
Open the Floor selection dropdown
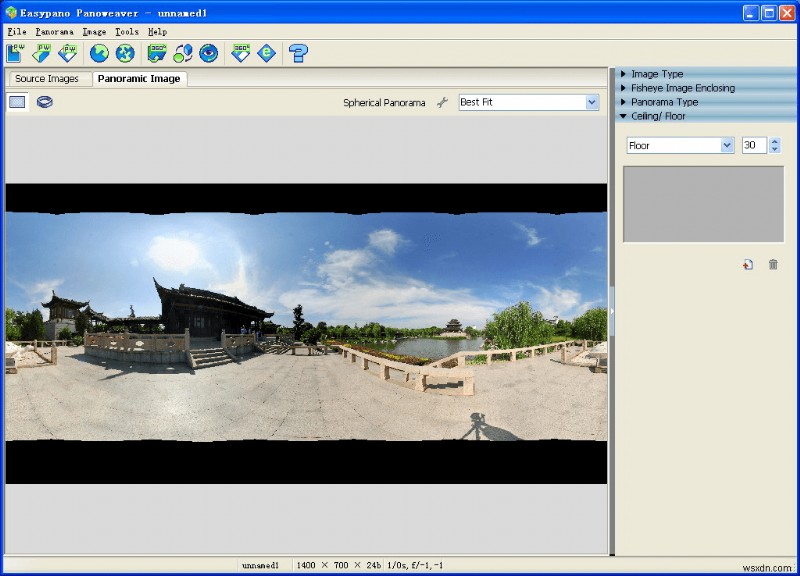(726, 145)
